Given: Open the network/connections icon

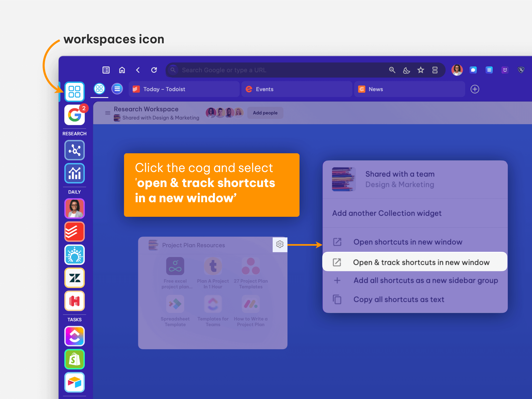Looking at the screenshot, I should 75,150.
